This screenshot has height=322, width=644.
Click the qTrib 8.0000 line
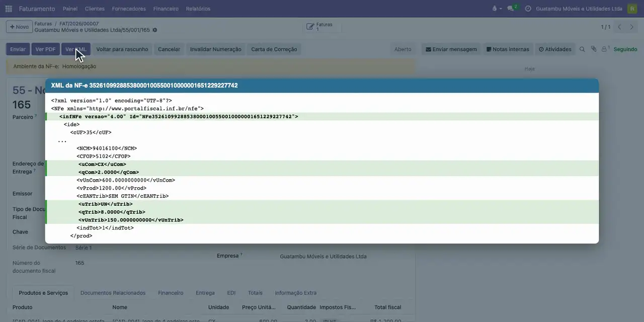pyautogui.click(x=322, y=212)
